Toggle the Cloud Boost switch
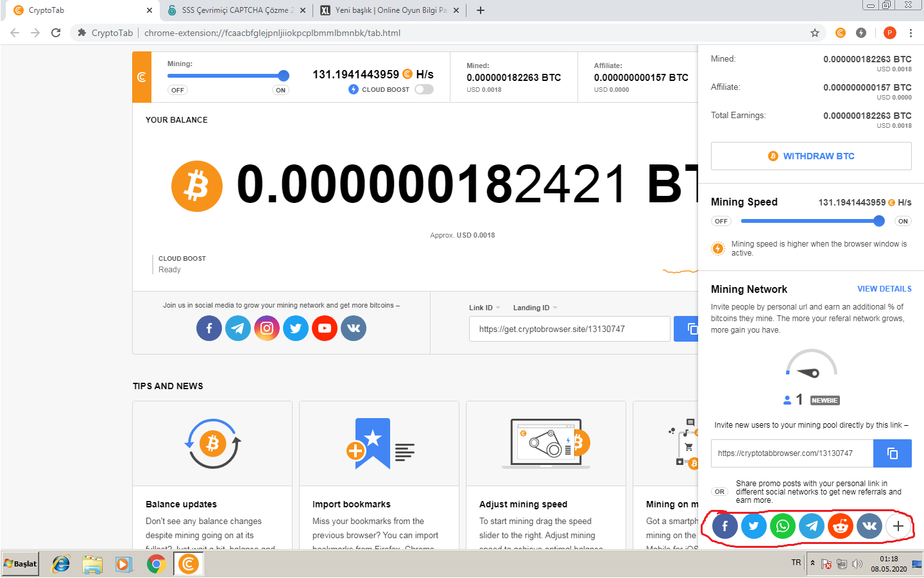This screenshot has height=578, width=924. pos(424,89)
